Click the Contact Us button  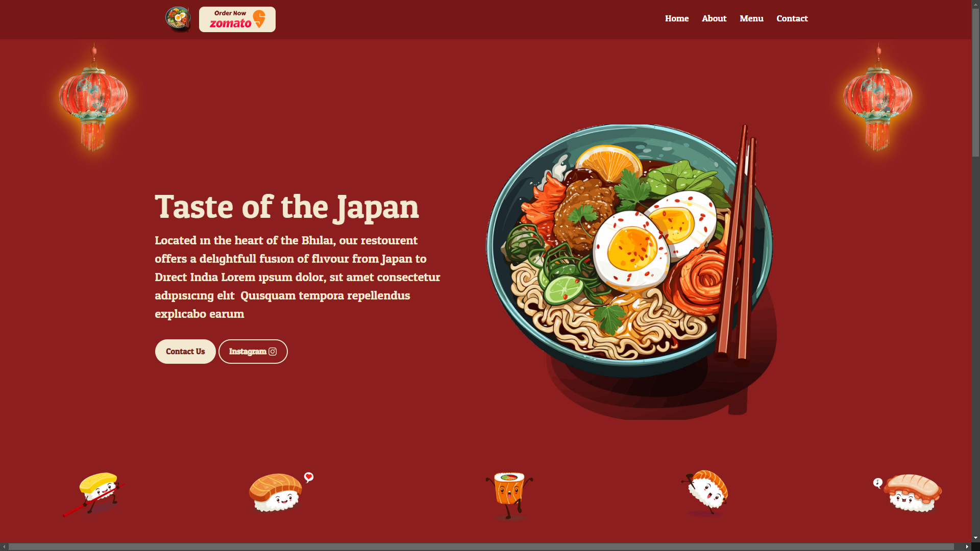(185, 352)
